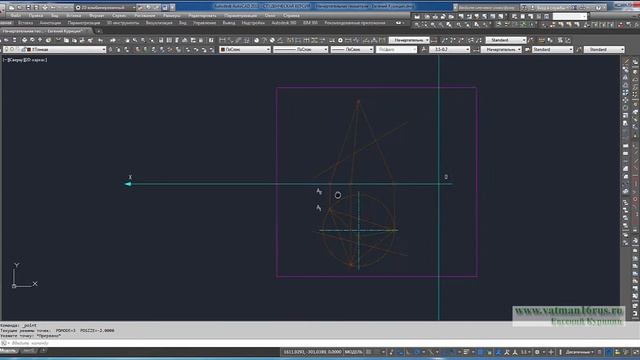Screen dimensions: 640x360
Task: Open the rightmost Standard style dropdown
Action: point(604,49)
